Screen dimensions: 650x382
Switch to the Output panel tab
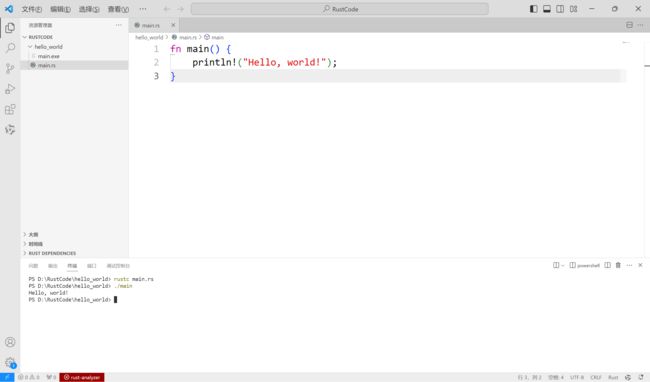(x=53, y=266)
